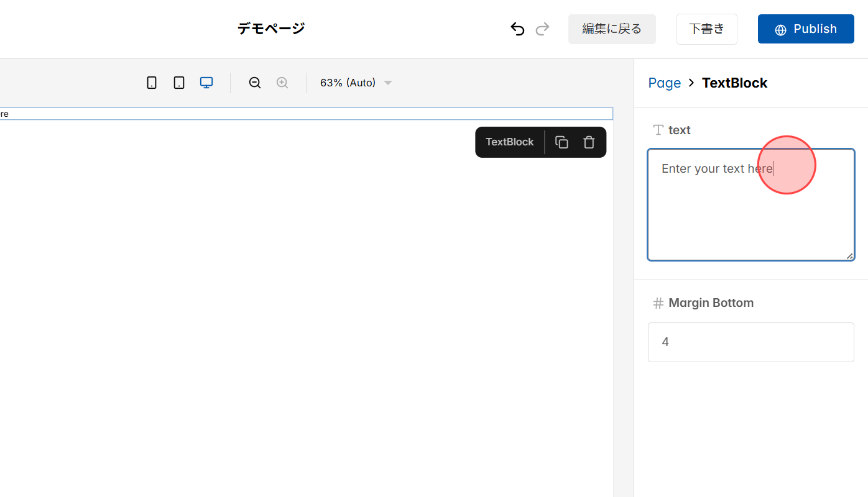Image resolution: width=868 pixels, height=497 pixels.
Task: Click the 編集に戻る button
Action: pos(611,29)
